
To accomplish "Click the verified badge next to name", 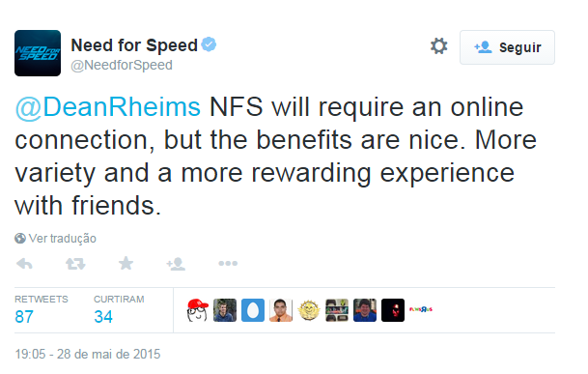I will tap(209, 44).
